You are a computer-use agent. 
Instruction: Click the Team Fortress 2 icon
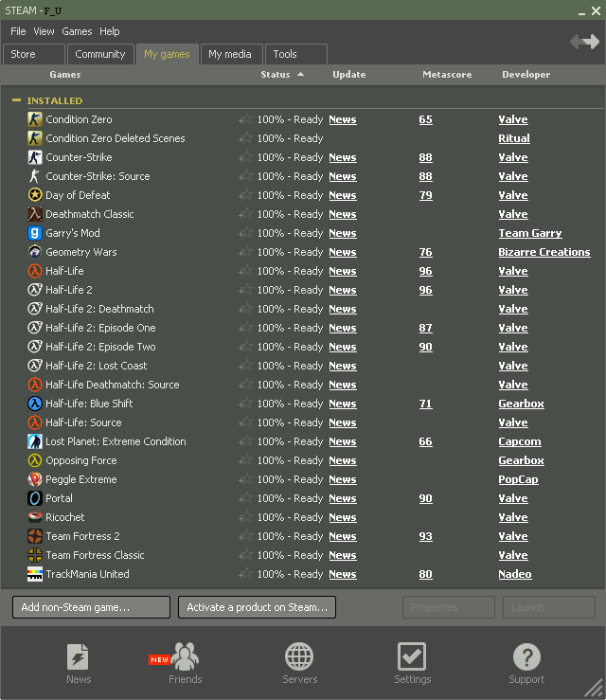35,536
